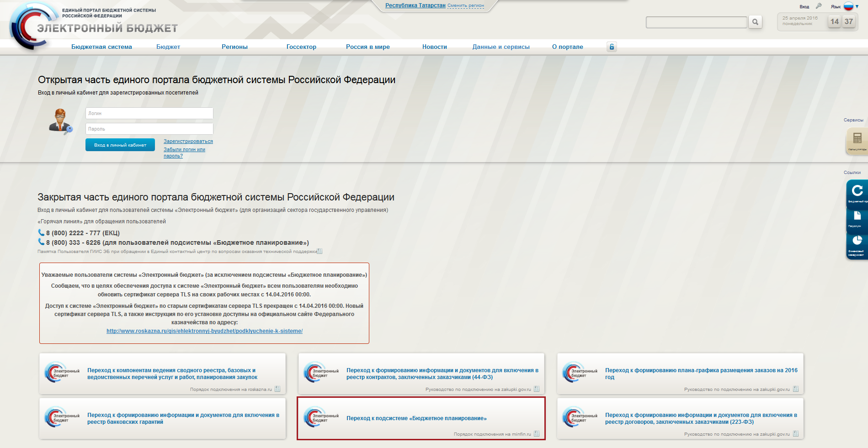This screenshot has height=448, width=868.
Task: Open transition link for реестр договоров (223-ФЗ)
Action: point(701,418)
